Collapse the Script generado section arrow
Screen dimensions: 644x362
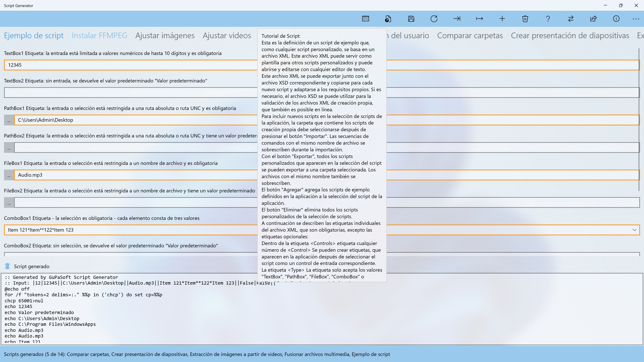[8, 266]
